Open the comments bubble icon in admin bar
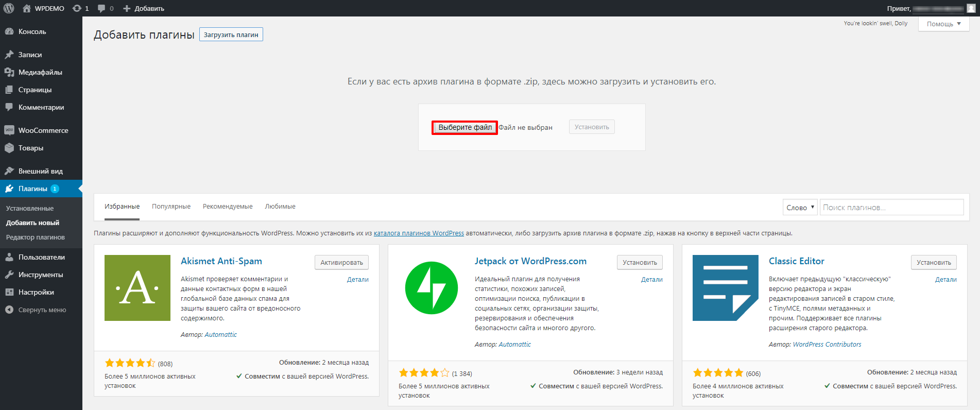 pyautogui.click(x=101, y=8)
